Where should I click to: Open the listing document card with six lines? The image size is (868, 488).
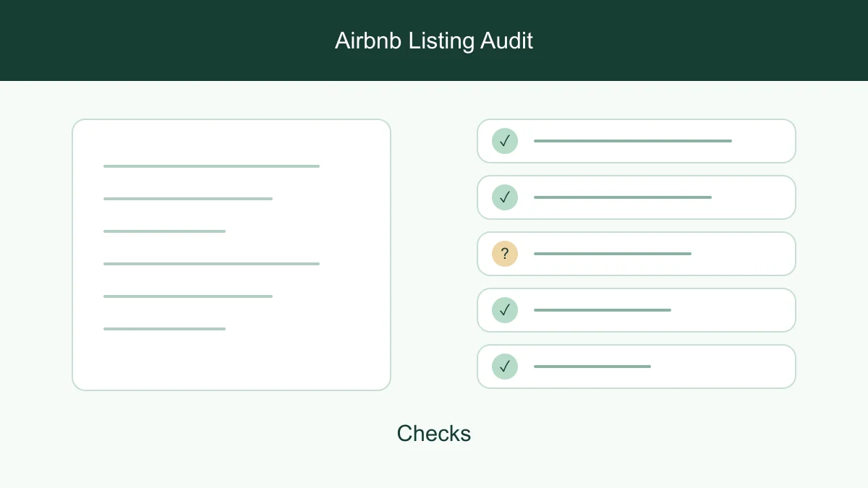(231, 254)
